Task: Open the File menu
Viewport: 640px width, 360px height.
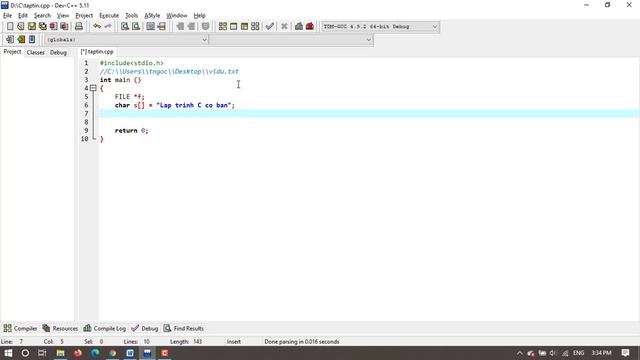Action: (7, 16)
